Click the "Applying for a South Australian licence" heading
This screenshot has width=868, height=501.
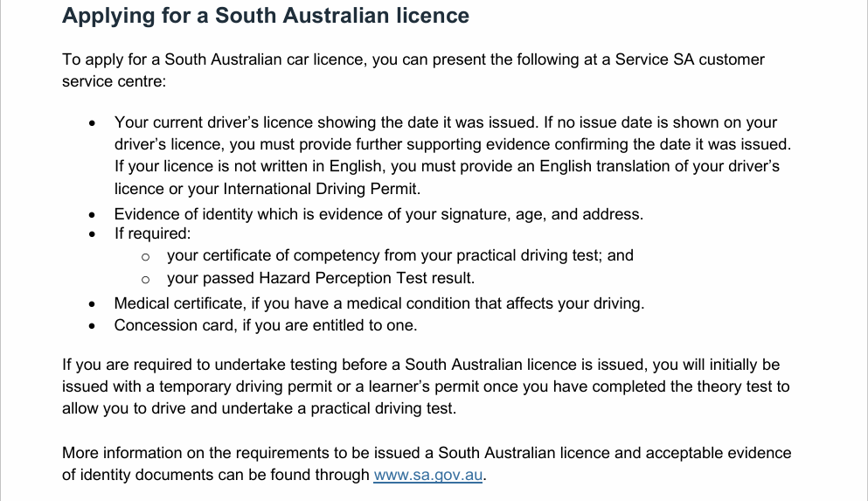(266, 16)
